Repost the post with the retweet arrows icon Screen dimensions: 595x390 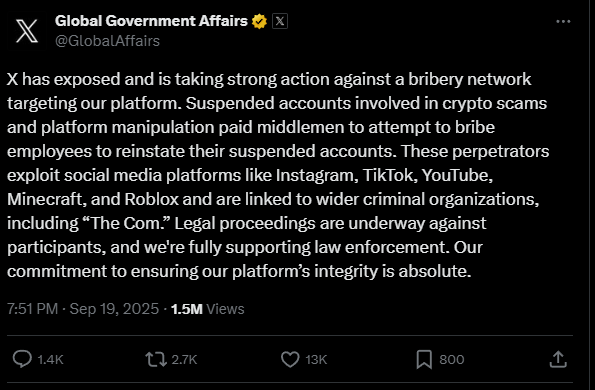[156, 359]
